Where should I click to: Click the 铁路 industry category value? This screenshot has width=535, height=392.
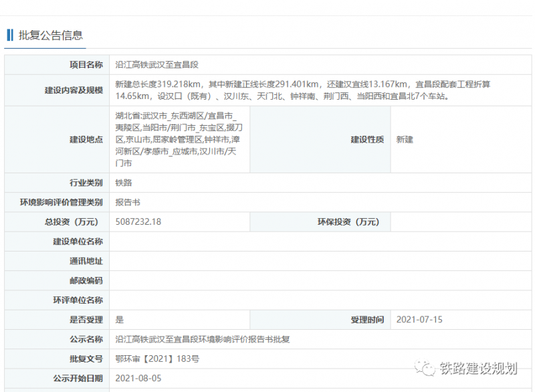pos(124,182)
